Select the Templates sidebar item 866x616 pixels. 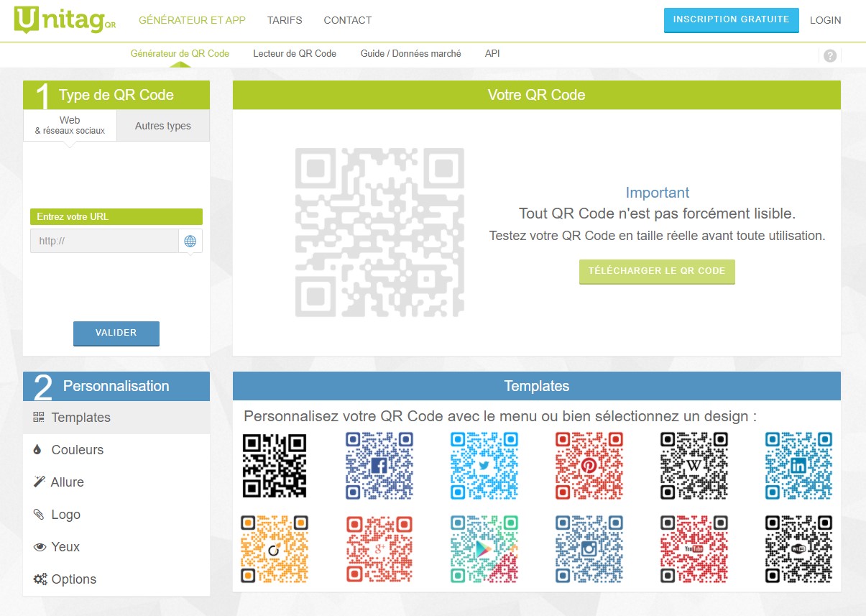[x=80, y=418]
